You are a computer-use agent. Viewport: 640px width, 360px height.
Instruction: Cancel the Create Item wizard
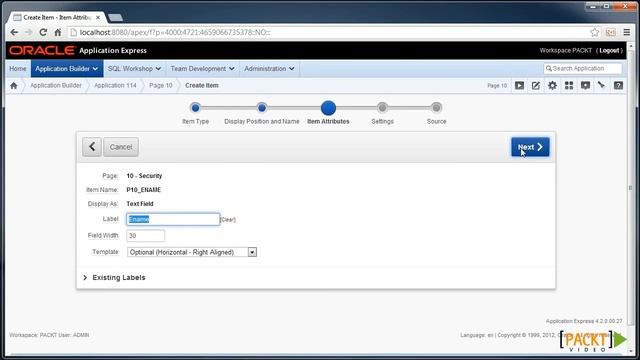point(121,147)
